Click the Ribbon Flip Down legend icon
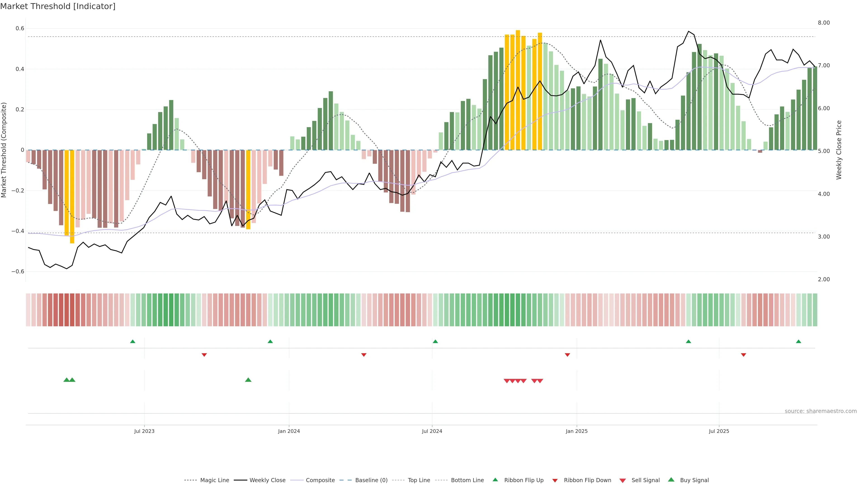Image resolution: width=868 pixels, height=488 pixels. click(555, 481)
